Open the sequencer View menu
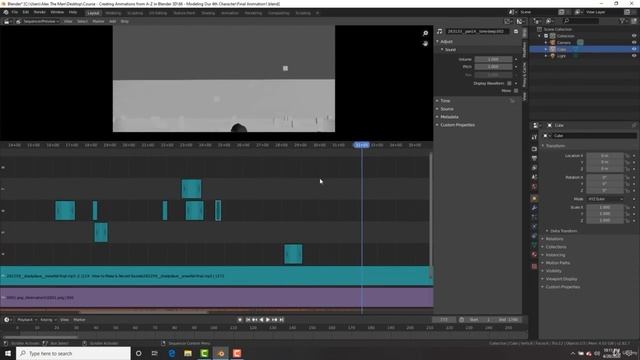 pyautogui.click(x=68, y=21)
